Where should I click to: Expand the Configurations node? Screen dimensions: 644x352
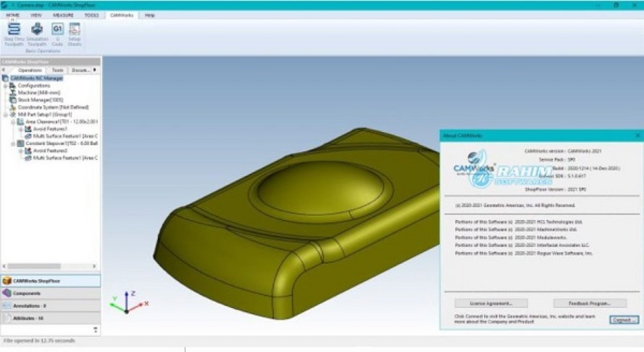[x=5, y=85]
